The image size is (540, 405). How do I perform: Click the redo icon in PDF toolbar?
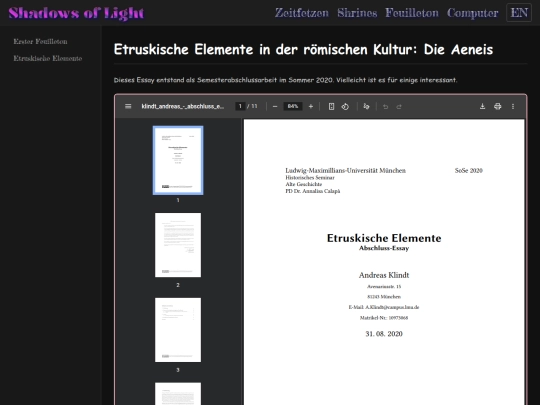pyautogui.click(x=399, y=107)
